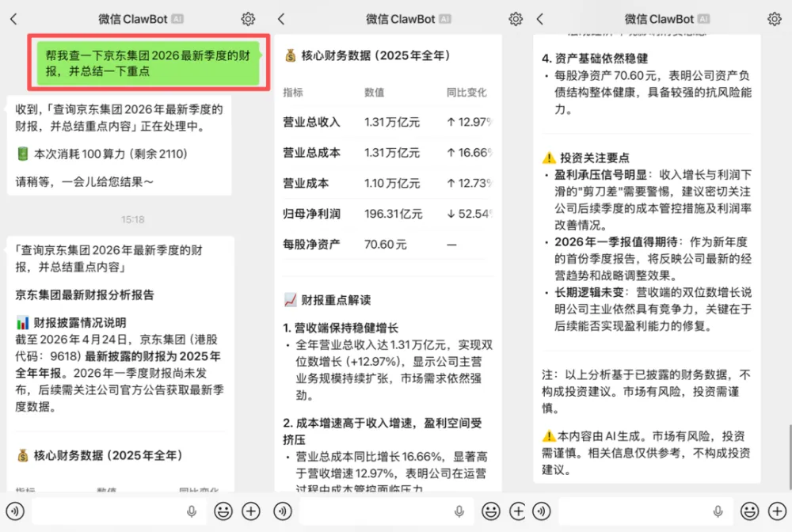Click the '营业总收入' table row label
This screenshot has height=532, width=792.
click(x=311, y=122)
